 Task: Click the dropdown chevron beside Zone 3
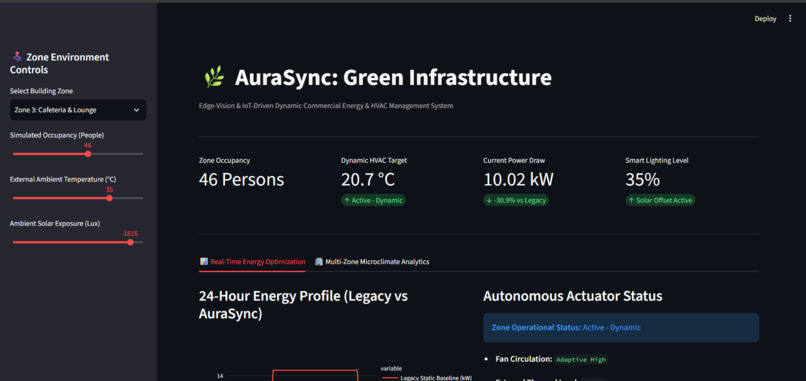[x=136, y=110]
